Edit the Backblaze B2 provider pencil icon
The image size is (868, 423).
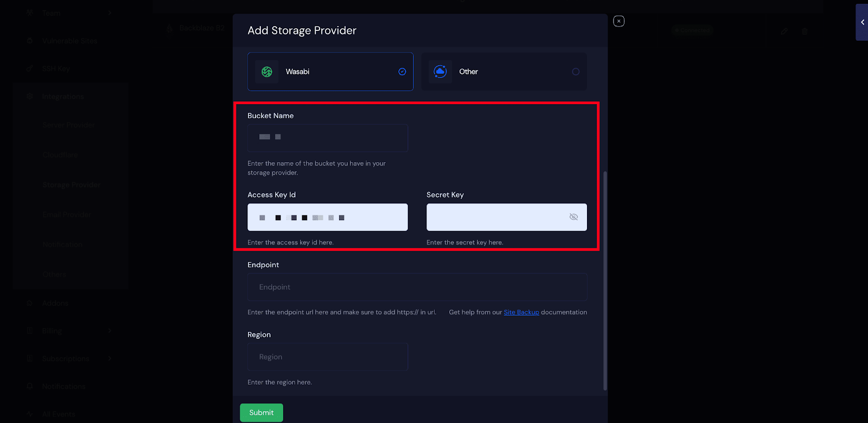[784, 31]
